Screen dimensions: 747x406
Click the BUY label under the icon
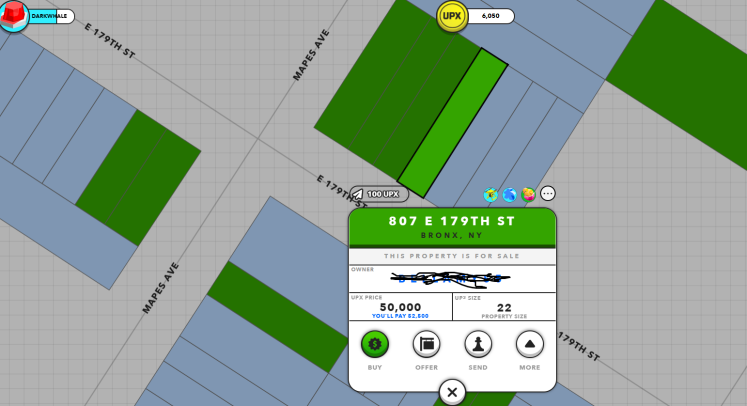tap(375, 367)
